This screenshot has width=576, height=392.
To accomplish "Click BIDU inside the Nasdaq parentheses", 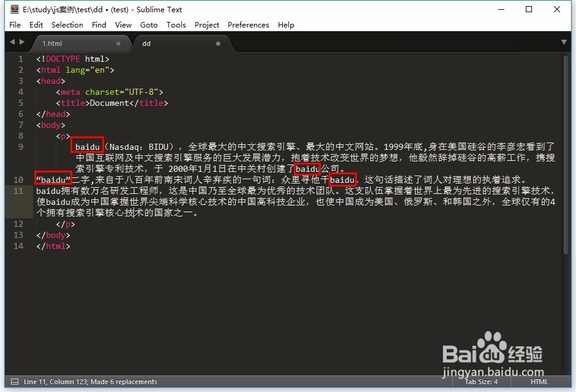I will pos(159,147).
